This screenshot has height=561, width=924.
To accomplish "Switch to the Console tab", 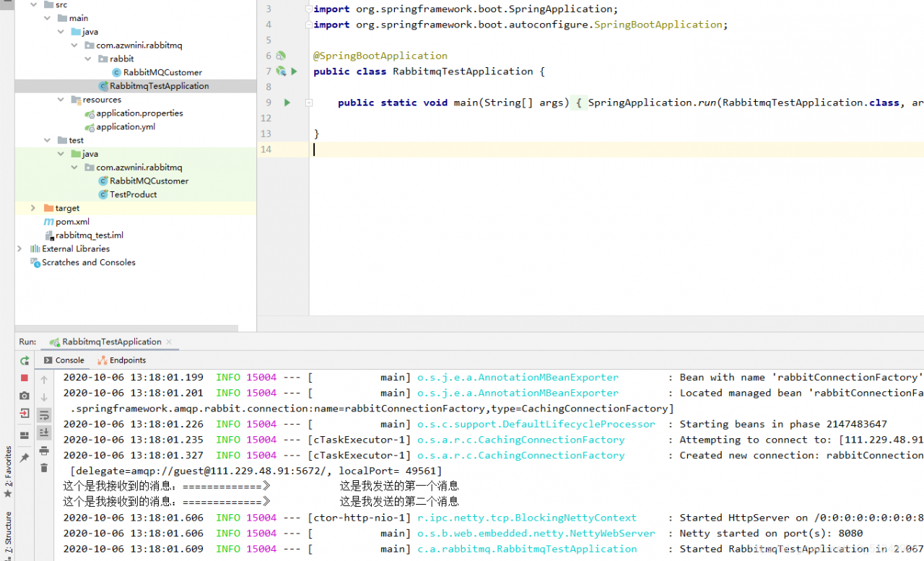I will coord(64,360).
